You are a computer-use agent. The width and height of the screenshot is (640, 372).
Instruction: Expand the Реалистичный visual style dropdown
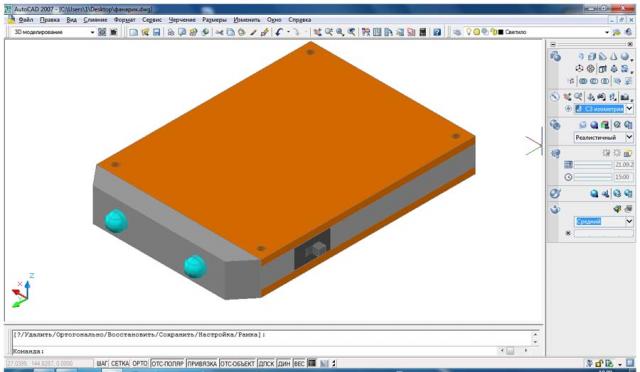tap(604, 138)
